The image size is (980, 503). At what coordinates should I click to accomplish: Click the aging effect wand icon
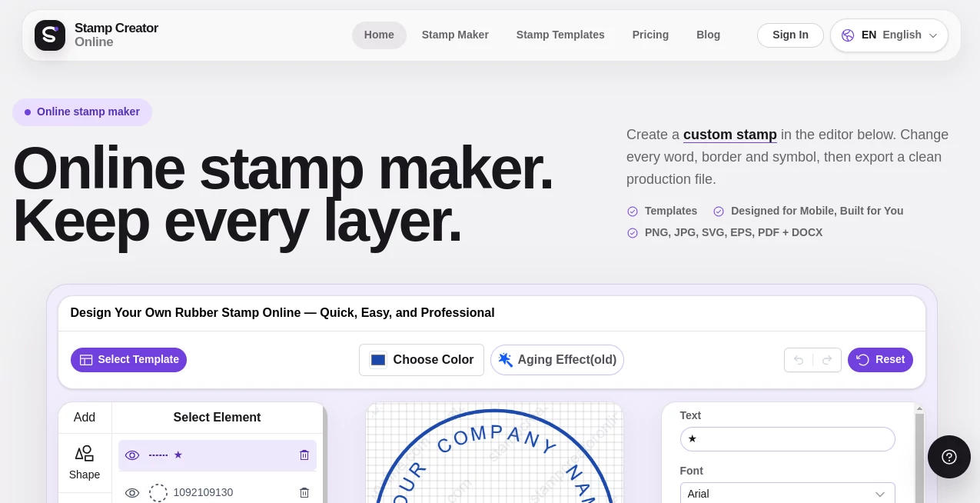[x=505, y=360]
